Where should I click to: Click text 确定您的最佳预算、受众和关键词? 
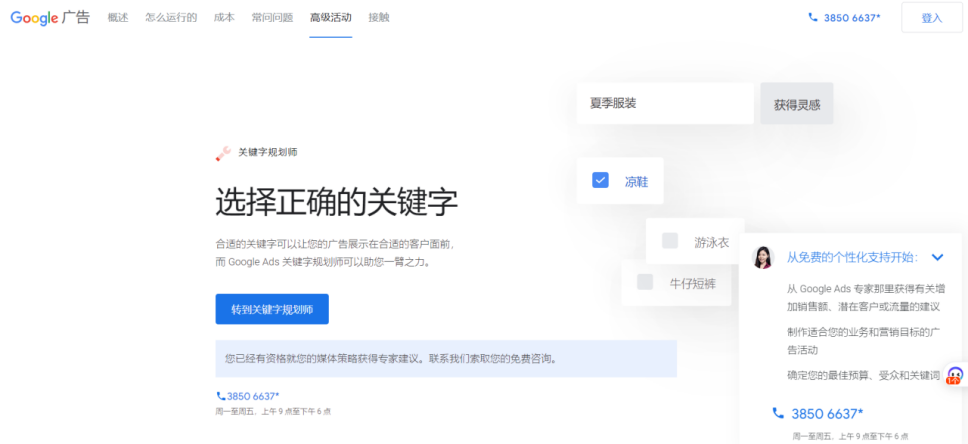[x=864, y=375]
